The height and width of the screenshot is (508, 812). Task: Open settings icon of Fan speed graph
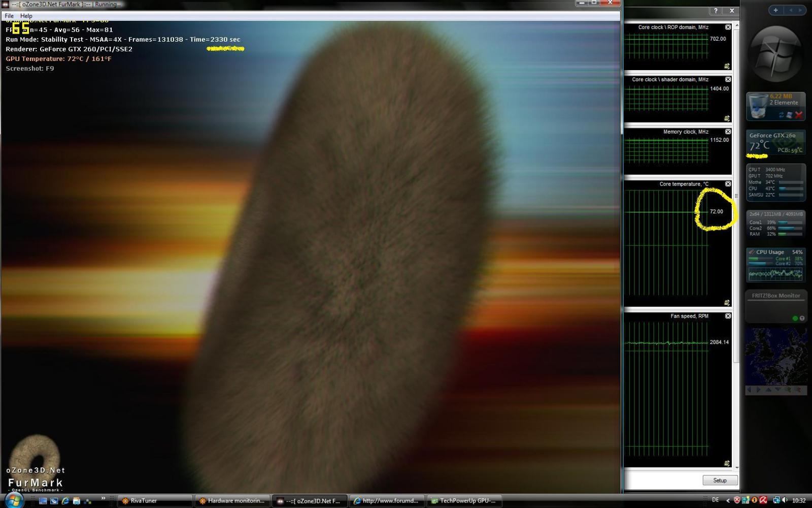(x=727, y=463)
